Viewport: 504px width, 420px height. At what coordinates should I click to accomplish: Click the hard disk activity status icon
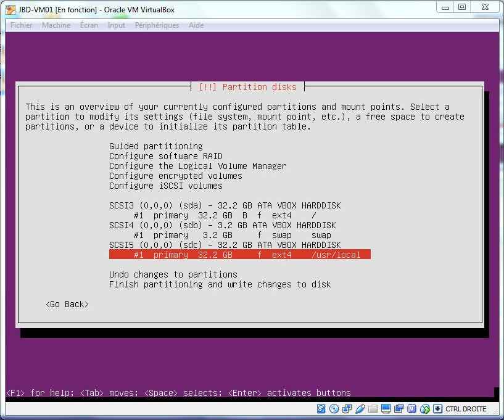point(321,409)
